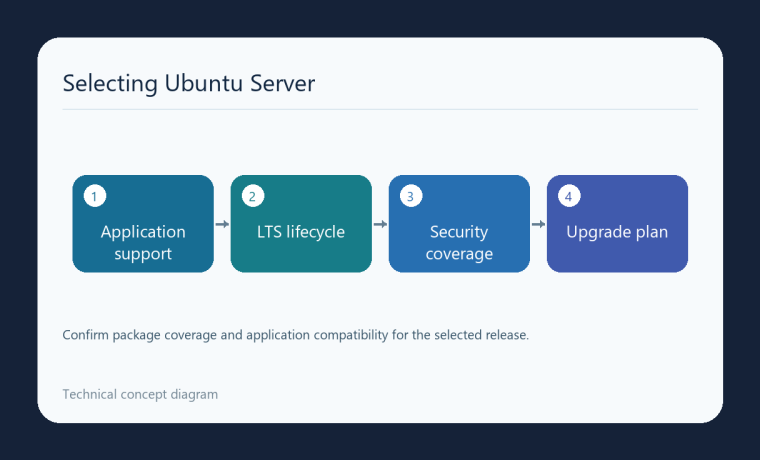Select the Application support step card
This screenshot has height=460, width=760.
(143, 224)
